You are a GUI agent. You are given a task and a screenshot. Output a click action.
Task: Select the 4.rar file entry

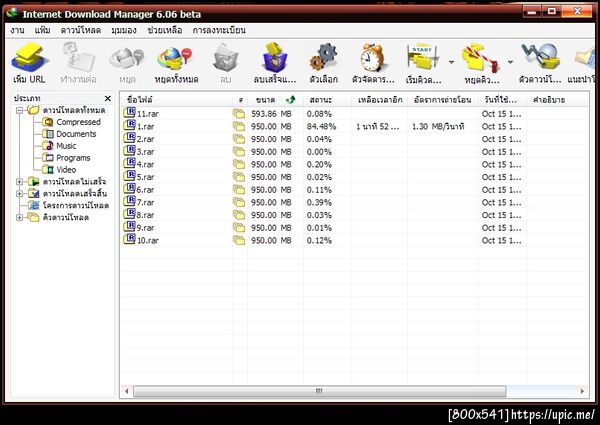click(145, 164)
